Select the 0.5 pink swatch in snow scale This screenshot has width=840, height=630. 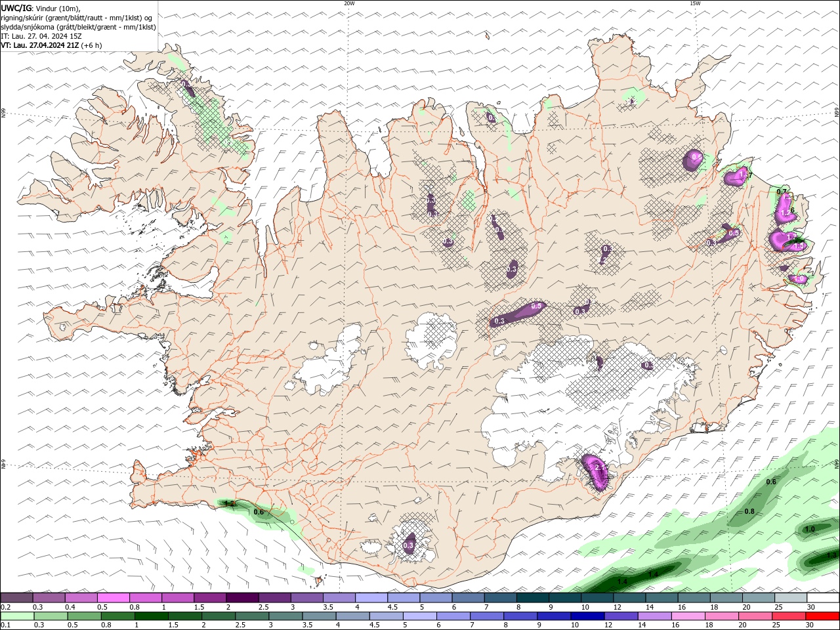point(113,597)
